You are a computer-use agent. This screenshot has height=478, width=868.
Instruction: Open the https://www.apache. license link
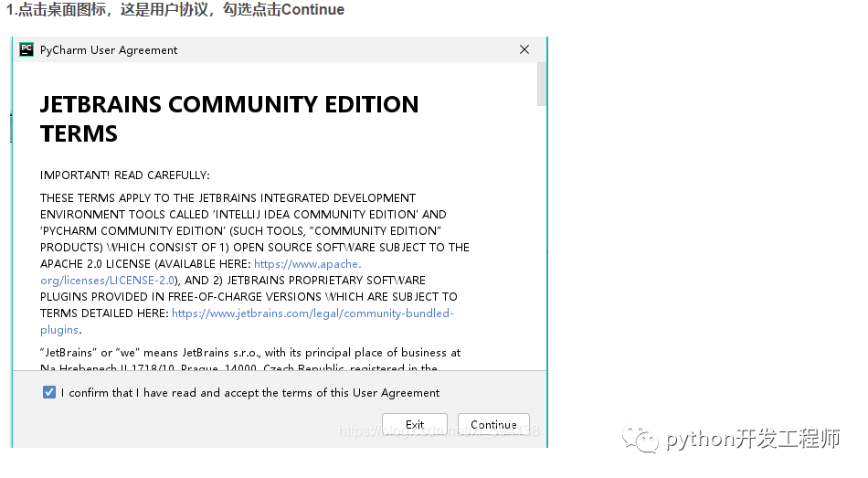pos(308,264)
